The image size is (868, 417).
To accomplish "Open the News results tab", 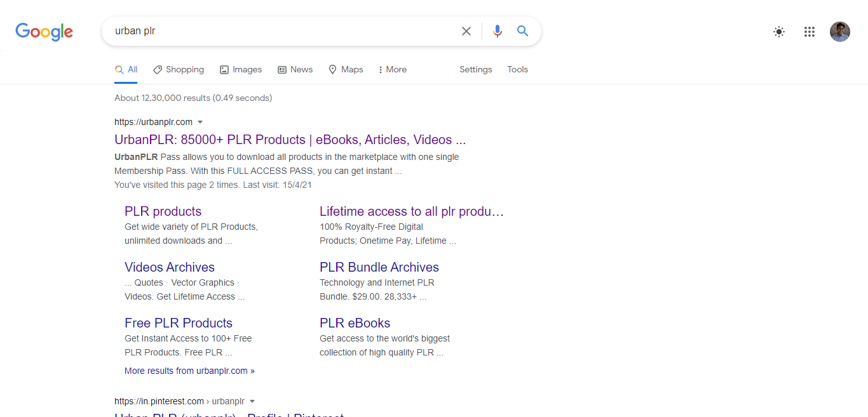I will click(295, 70).
